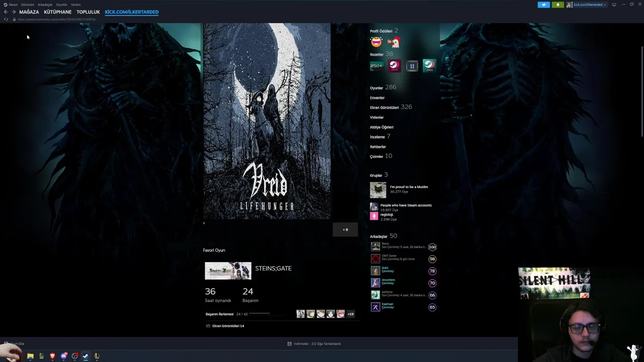Click the level 98 badge beside OMT Game
Image resolution: width=644 pixels, height=362 pixels.
[432, 259]
